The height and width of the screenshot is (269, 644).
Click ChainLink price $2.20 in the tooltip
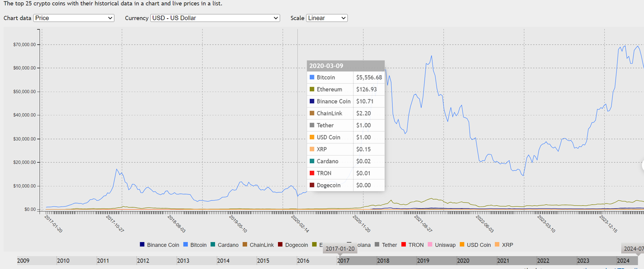coord(363,113)
